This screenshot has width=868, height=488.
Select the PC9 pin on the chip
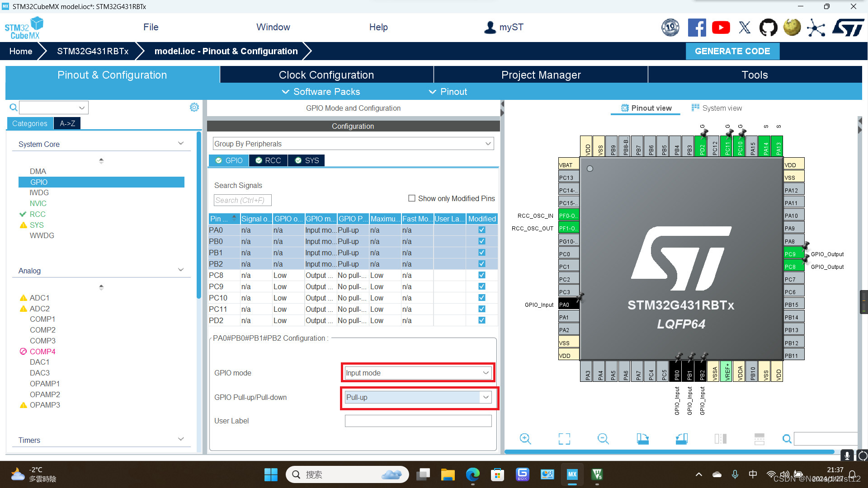click(793, 254)
